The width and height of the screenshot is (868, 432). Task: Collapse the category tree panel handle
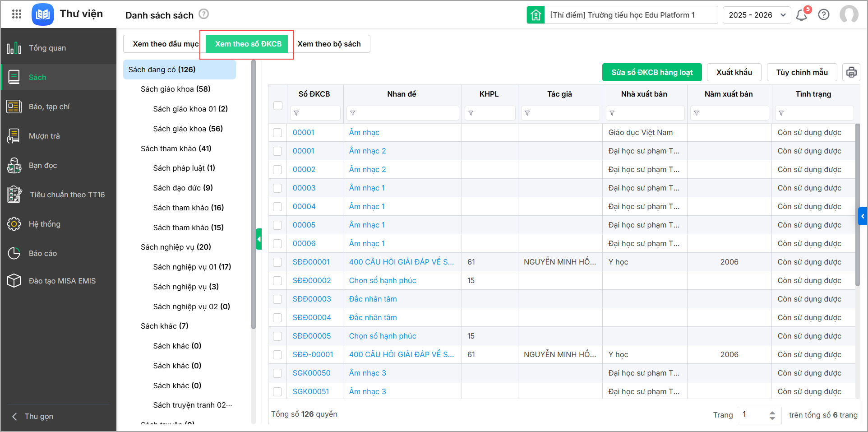pos(259,239)
